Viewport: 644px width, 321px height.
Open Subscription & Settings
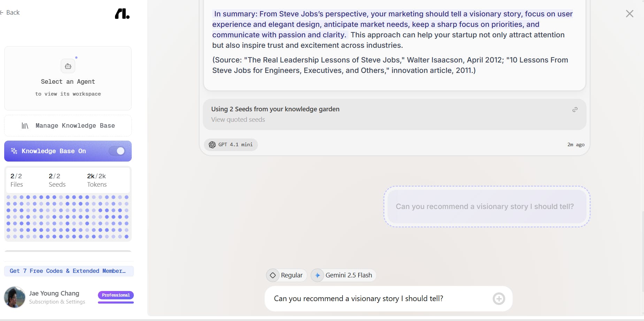click(x=57, y=302)
